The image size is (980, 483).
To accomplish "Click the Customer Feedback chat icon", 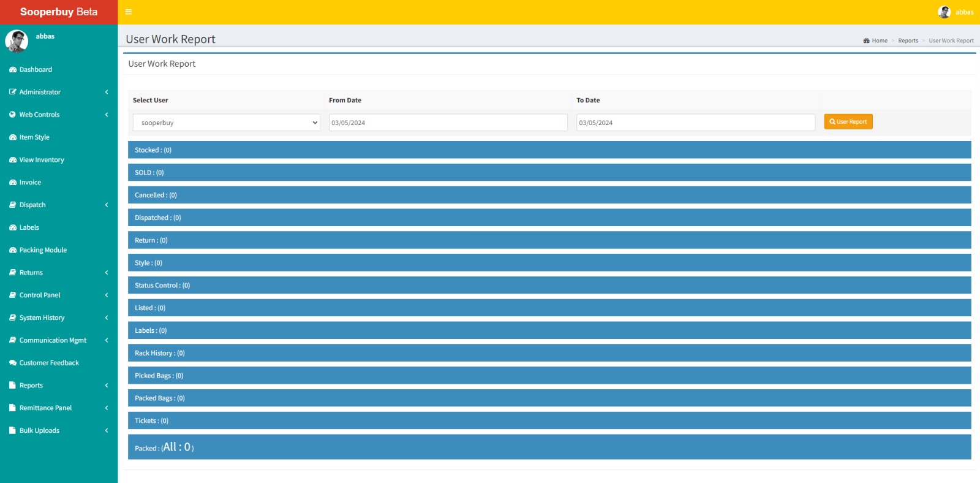I will (x=13, y=363).
